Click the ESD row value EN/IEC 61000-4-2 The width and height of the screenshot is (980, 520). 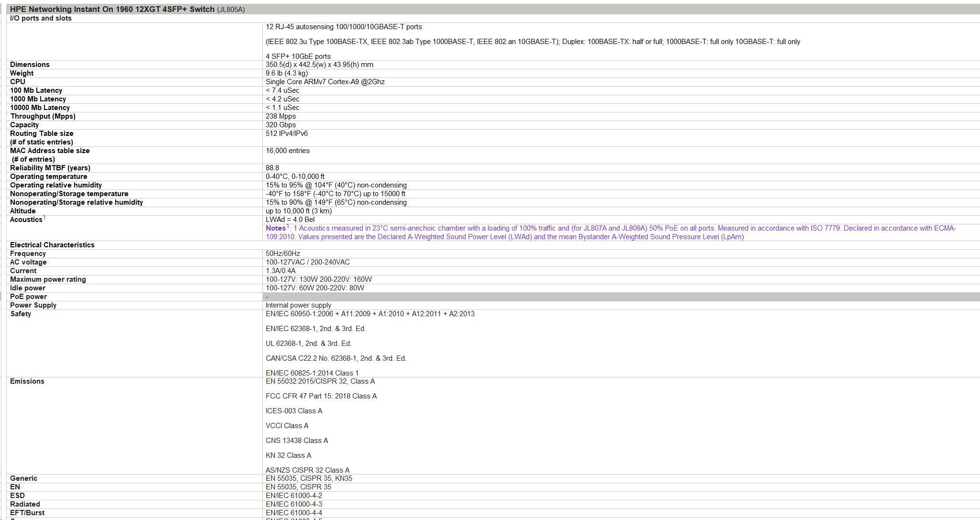pyautogui.click(x=294, y=496)
